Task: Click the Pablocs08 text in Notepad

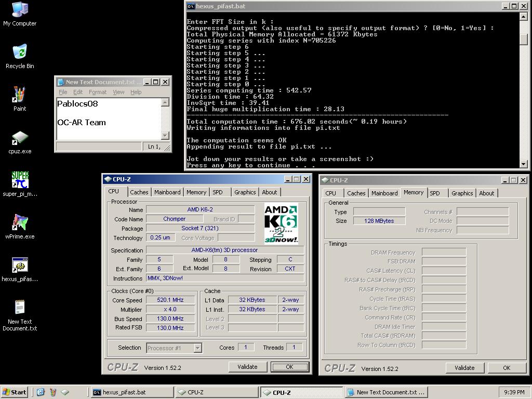Action: click(77, 103)
